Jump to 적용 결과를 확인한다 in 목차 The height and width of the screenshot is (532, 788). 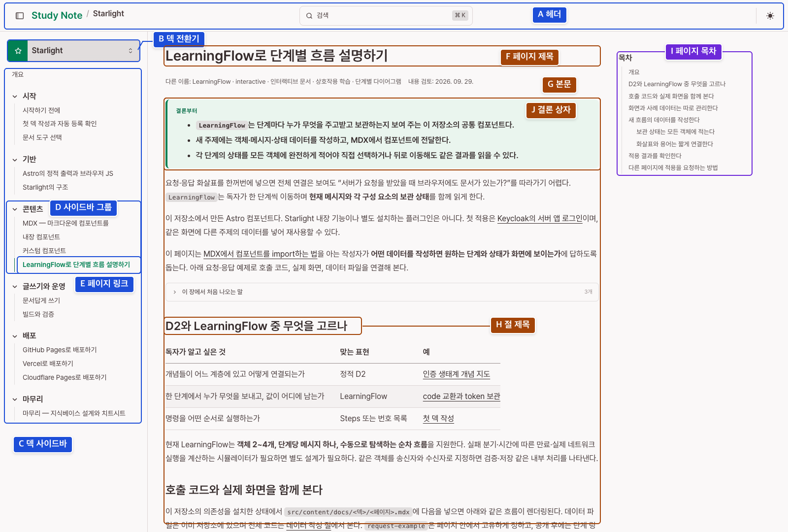(655, 156)
